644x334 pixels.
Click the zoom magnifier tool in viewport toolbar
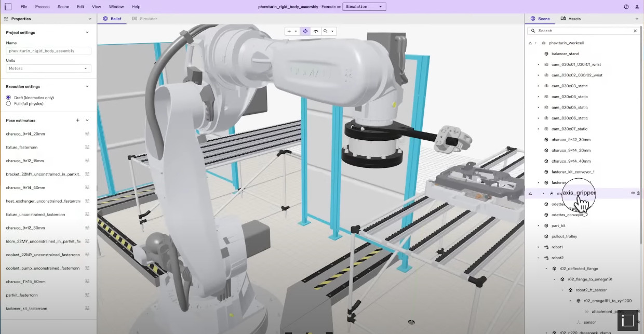(x=325, y=31)
